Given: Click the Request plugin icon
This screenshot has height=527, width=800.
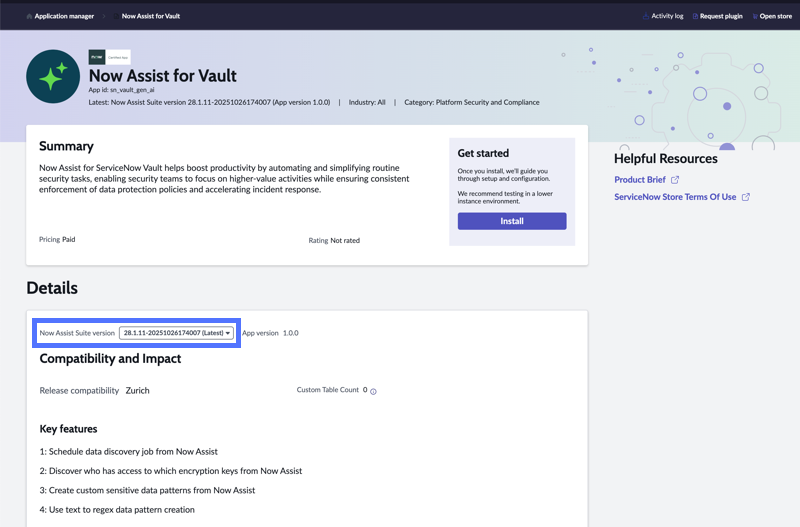Looking at the screenshot, I should [695, 16].
